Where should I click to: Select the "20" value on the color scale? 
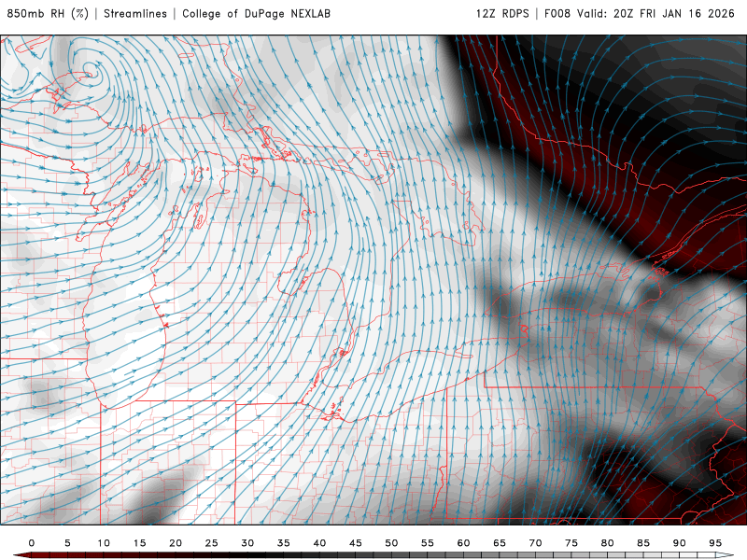[x=176, y=543]
